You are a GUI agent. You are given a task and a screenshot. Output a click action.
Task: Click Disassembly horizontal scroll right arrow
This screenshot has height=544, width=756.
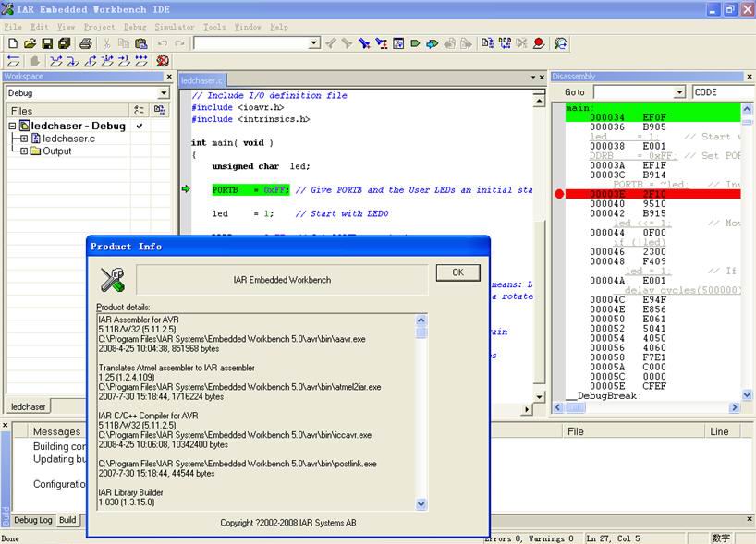735,407
